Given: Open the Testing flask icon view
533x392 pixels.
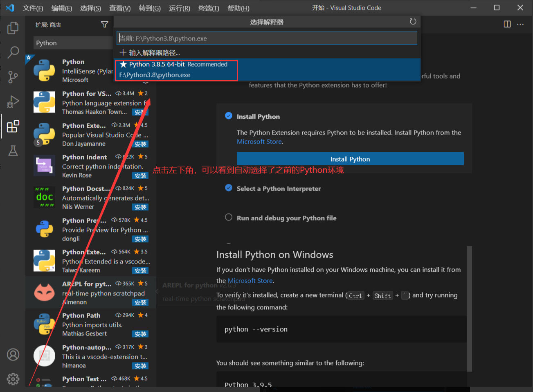Looking at the screenshot, I should pos(13,151).
